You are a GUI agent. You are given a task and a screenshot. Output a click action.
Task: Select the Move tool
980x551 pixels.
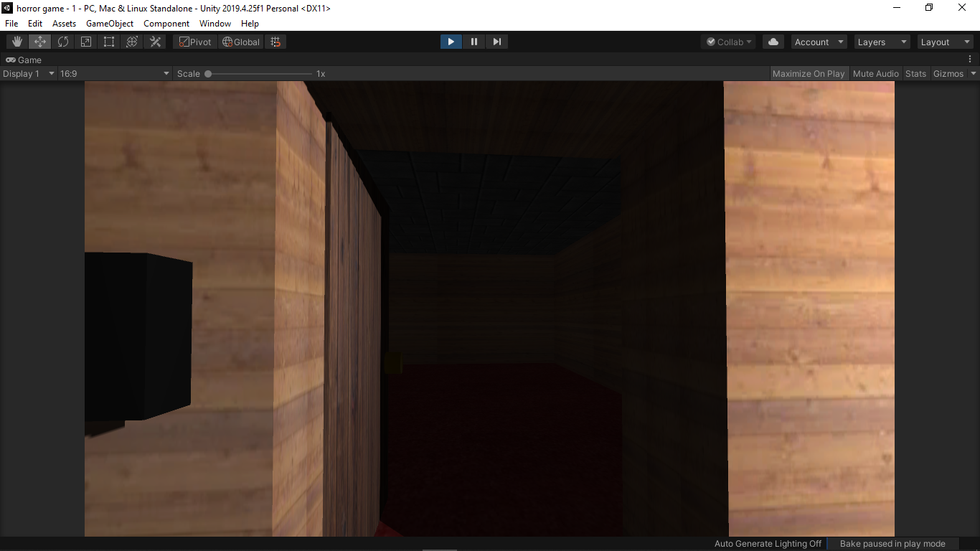40,42
